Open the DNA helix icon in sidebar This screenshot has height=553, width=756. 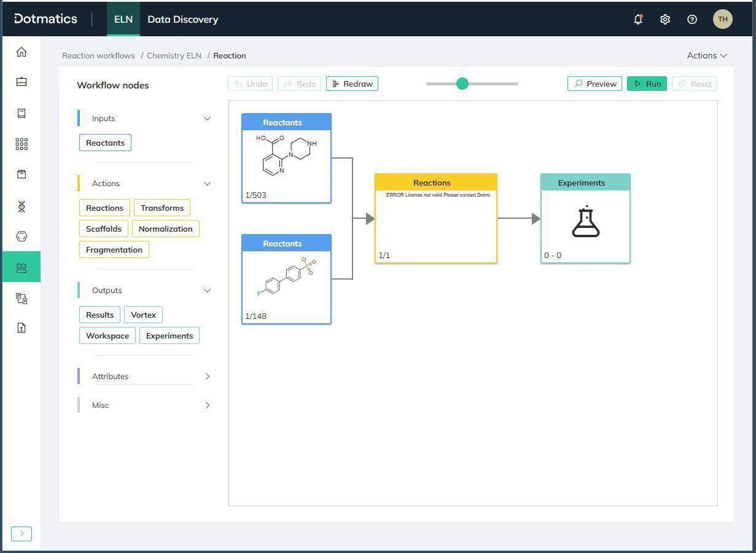tap(21, 206)
